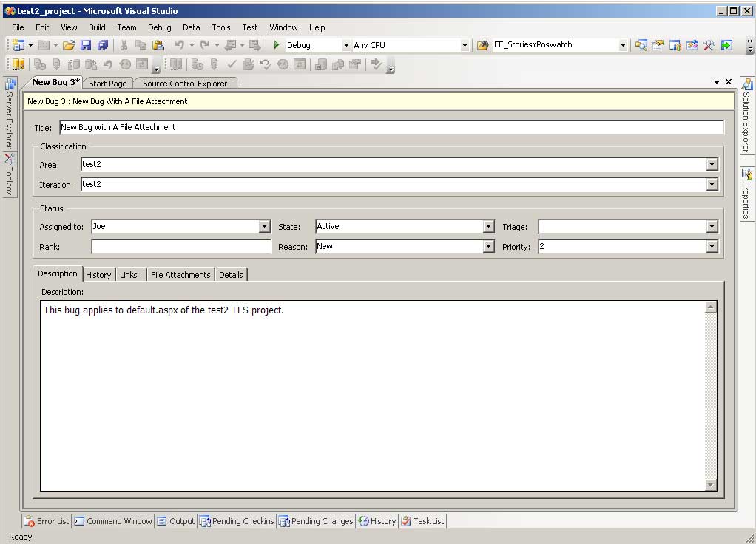Open the Command Window panel
Viewport: 756px width, 544px height.
[x=113, y=521]
